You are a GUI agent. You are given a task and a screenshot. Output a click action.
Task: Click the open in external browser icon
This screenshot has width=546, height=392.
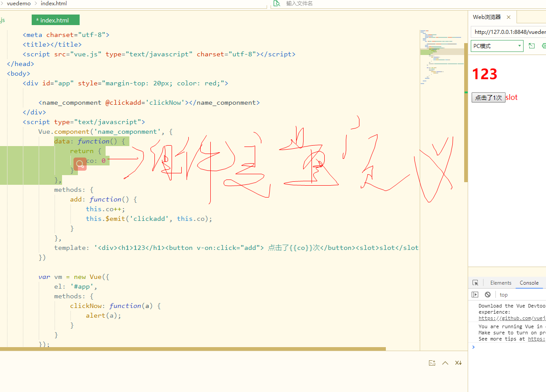click(531, 46)
